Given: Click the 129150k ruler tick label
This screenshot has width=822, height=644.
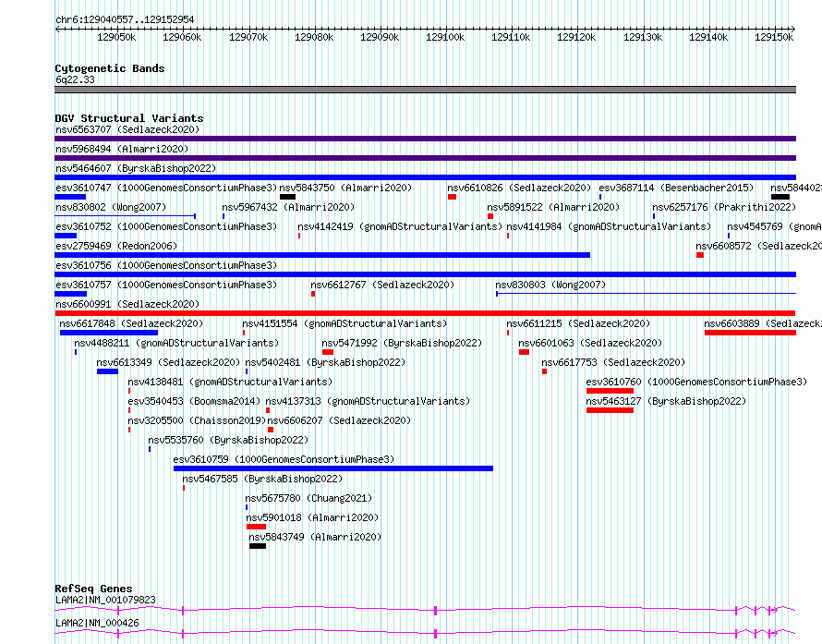Looking at the screenshot, I should click(x=774, y=38).
